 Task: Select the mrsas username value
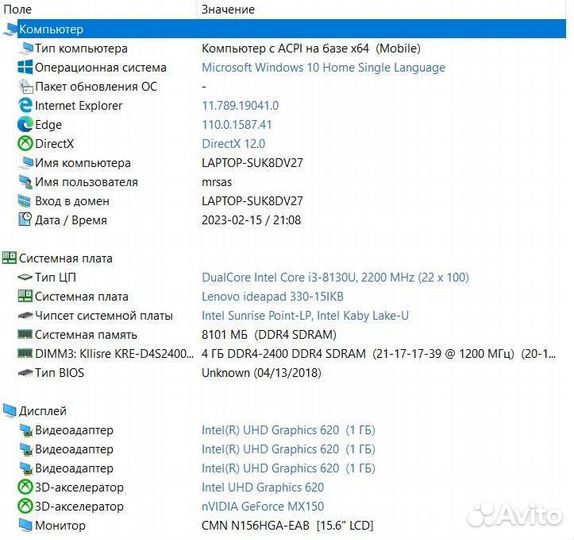(x=217, y=182)
